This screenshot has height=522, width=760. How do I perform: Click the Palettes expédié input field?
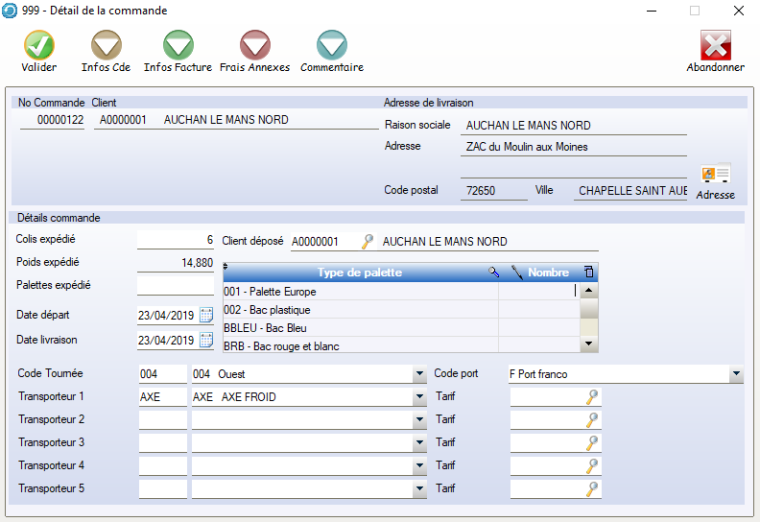(x=175, y=285)
